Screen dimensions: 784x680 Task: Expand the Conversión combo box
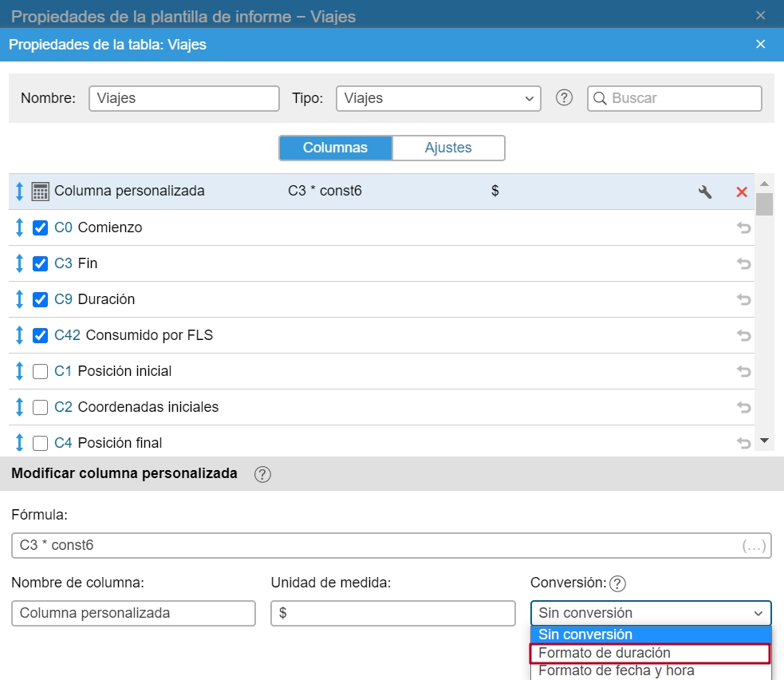[650, 613]
